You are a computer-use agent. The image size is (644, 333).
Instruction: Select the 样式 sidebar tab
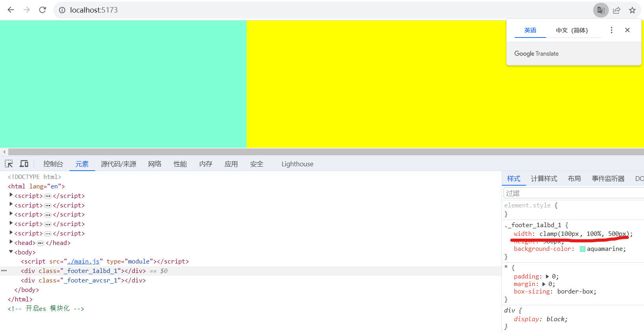(x=514, y=179)
